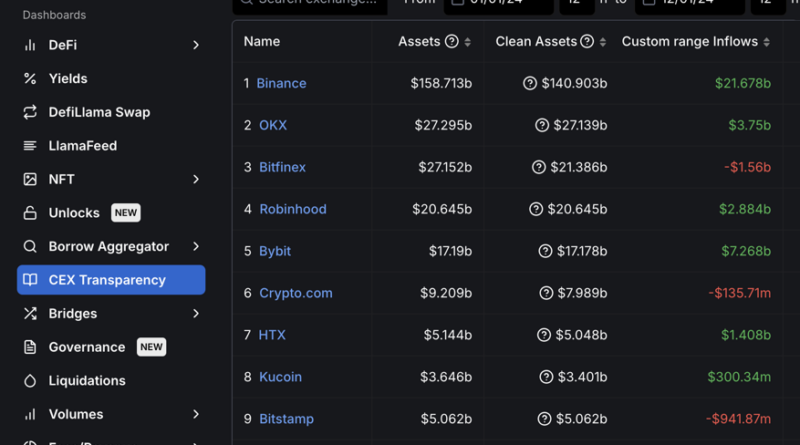Click the Unlocks padlock icon

point(30,213)
